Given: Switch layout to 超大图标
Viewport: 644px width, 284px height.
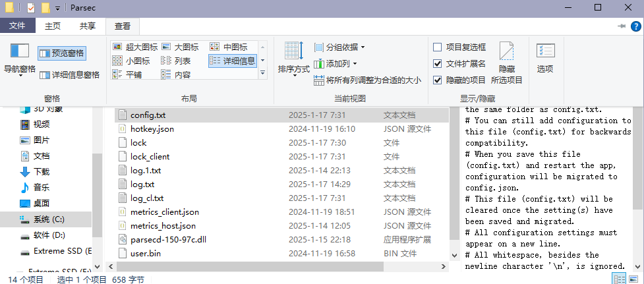Looking at the screenshot, I should [134, 47].
